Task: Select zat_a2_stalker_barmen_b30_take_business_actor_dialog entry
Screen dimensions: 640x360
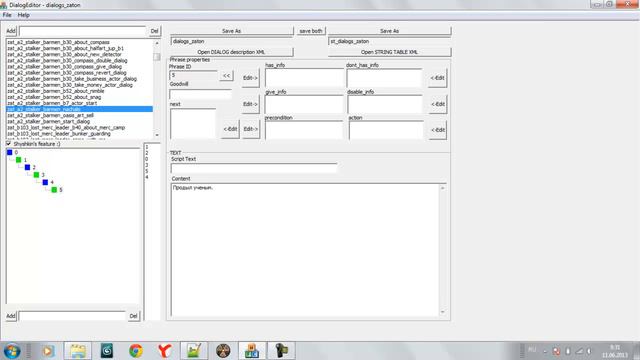Action: point(72,79)
